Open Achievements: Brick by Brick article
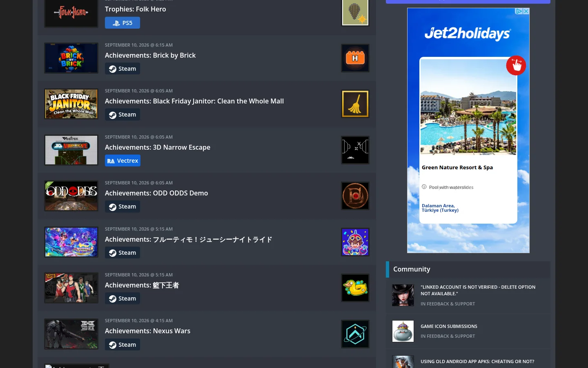 pos(150,55)
